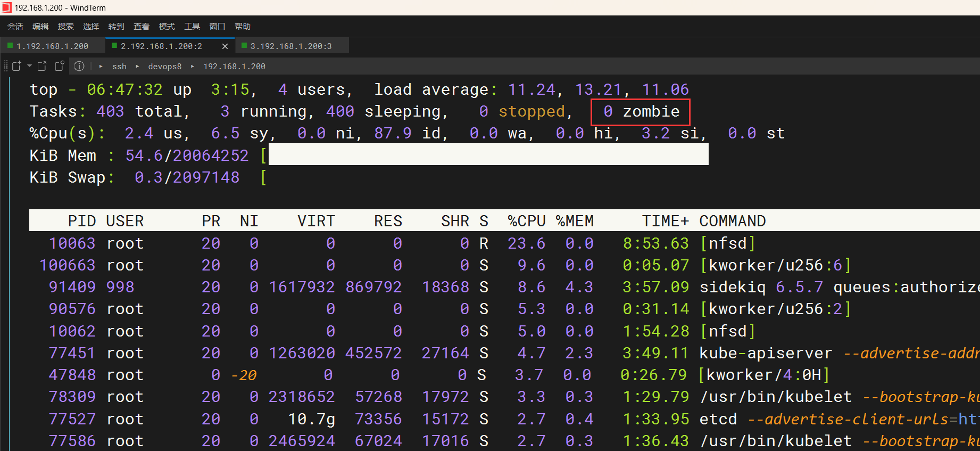980x451 pixels.
Task: Click the close session icon in toolbar
Action: point(43,66)
